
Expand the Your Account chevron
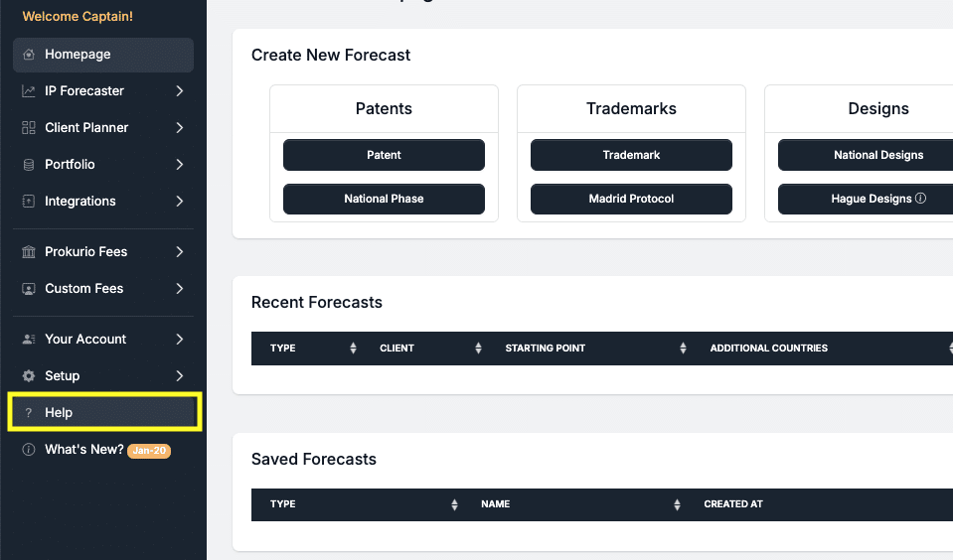180,340
